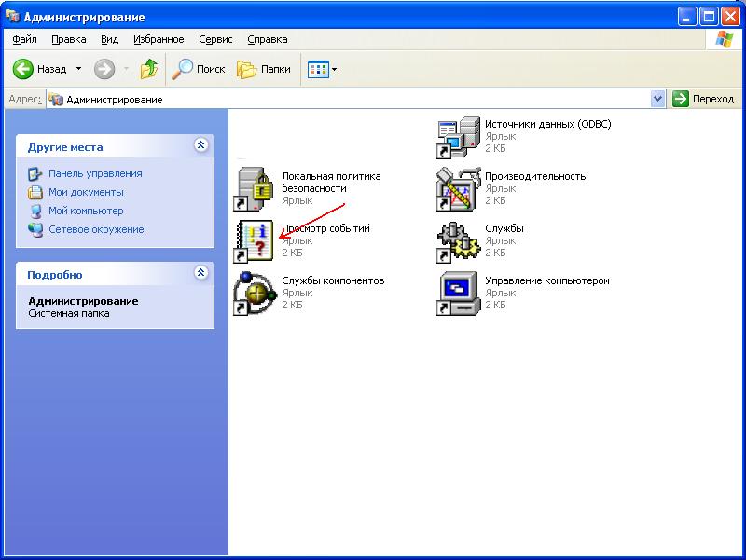Open the address bar dropdown arrow

pyautogui.click(x=657, y=99)
